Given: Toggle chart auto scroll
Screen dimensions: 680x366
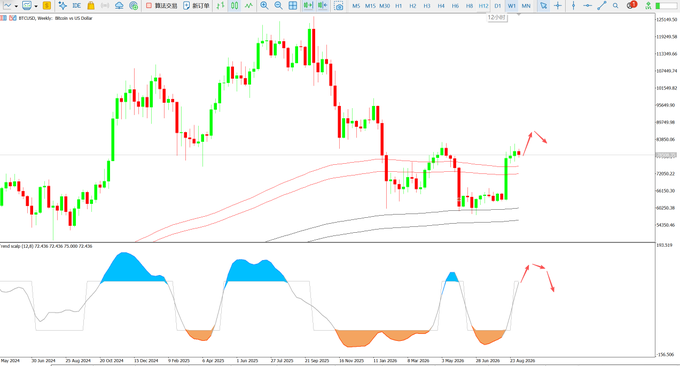Looking at the screenshot, I should point(308,6).
